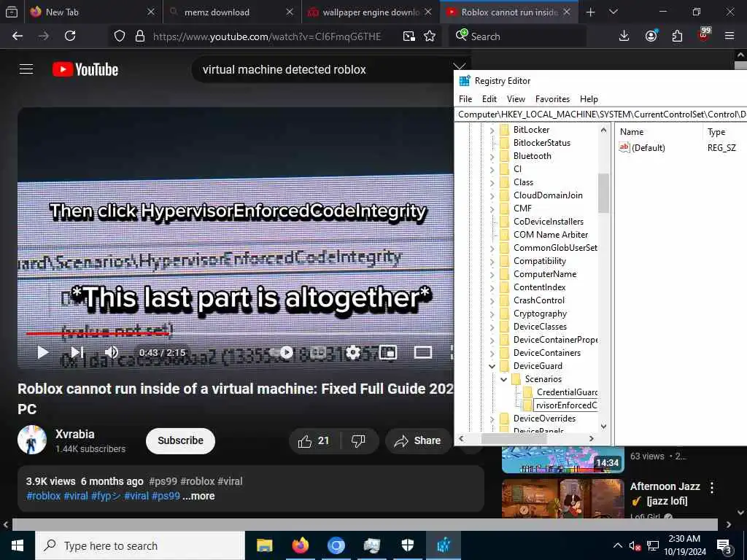Expand the CrashControl registry key

tap(492, 300)
